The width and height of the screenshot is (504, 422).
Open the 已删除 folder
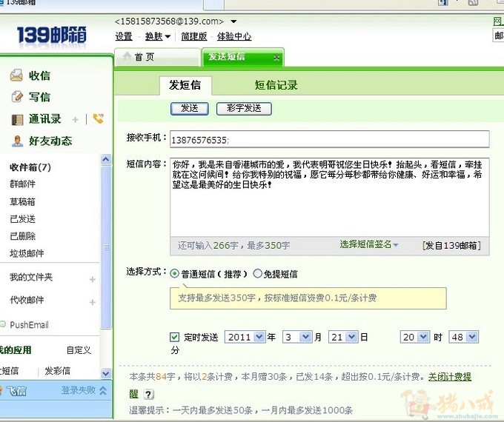[x=22, y=236]
